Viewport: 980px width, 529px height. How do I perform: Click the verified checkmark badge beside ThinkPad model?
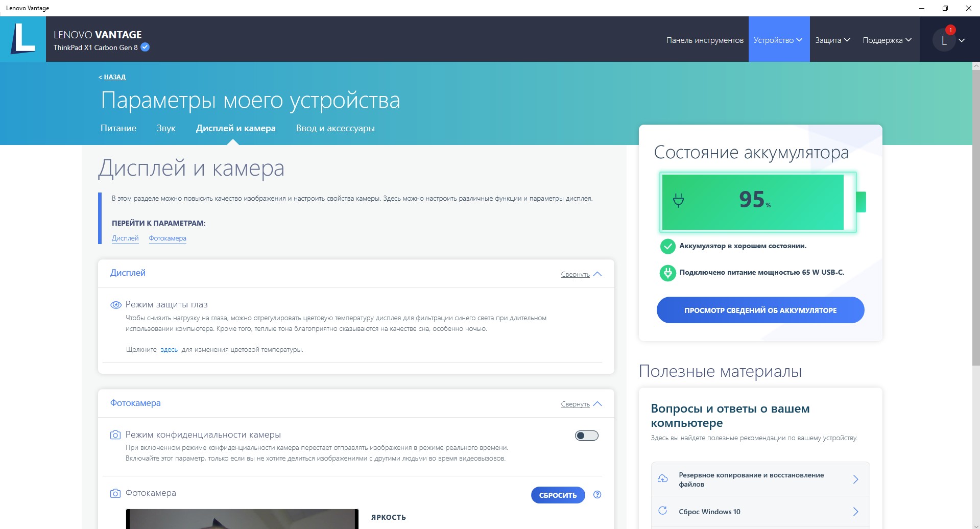click(145, 47)
